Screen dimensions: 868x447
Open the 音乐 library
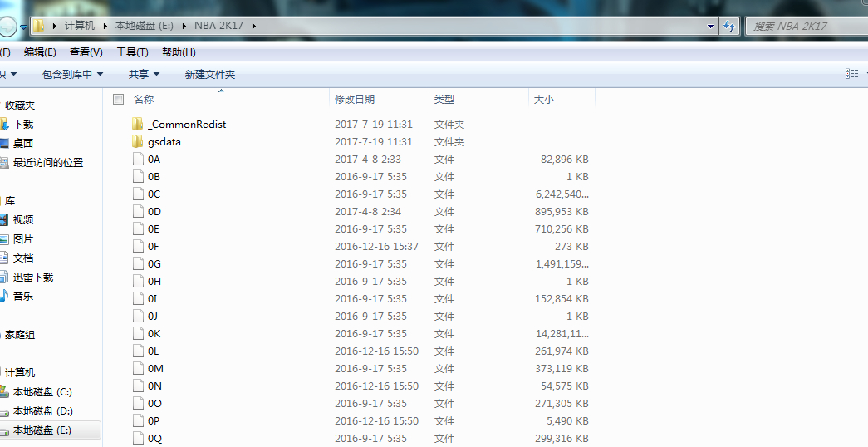tap(23, 297)
